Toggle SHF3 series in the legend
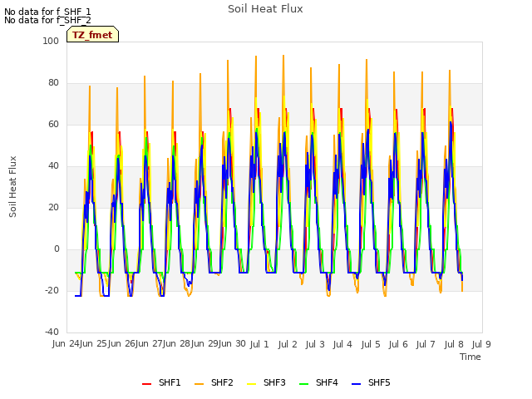The image size is (532, 399). [266, 382]
